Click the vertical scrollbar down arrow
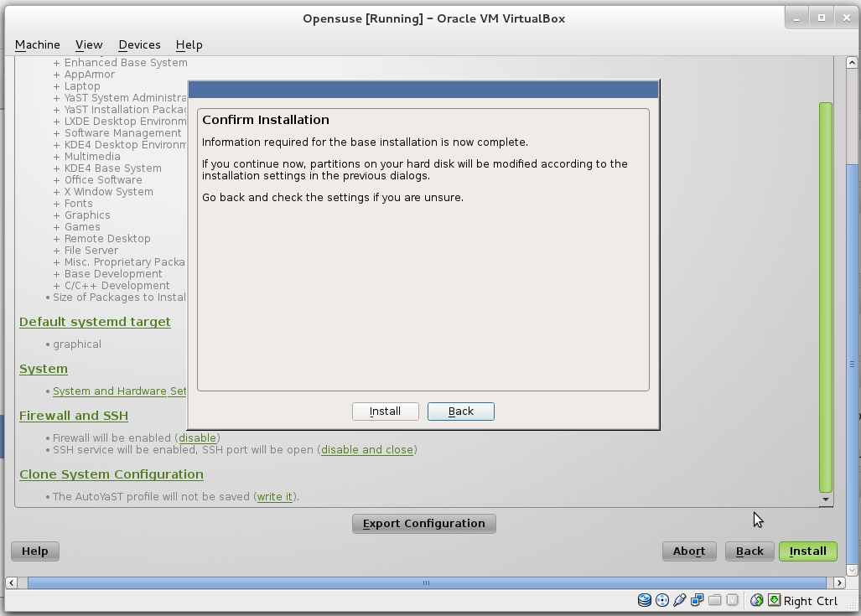Viewport: 861px width, 616px height. click(825, 498)
